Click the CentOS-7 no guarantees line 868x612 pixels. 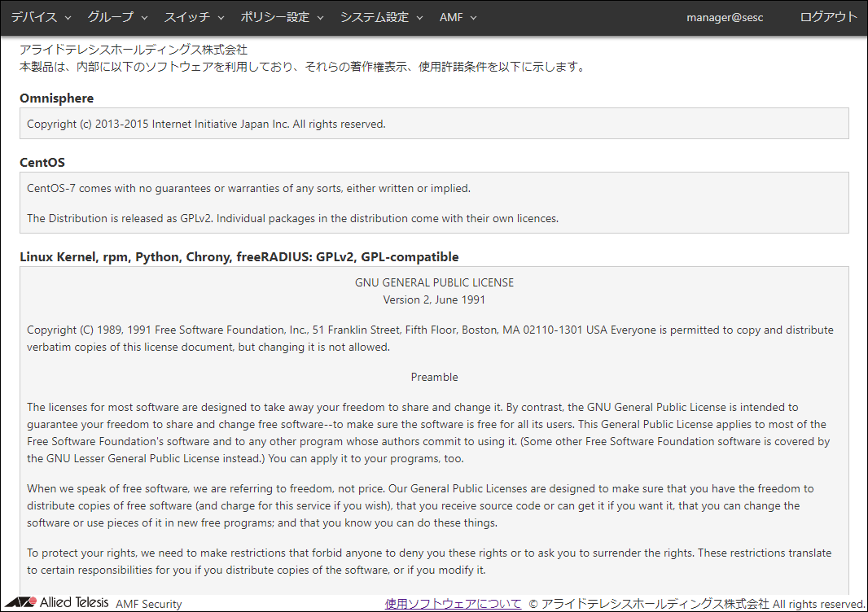point(248,188)
